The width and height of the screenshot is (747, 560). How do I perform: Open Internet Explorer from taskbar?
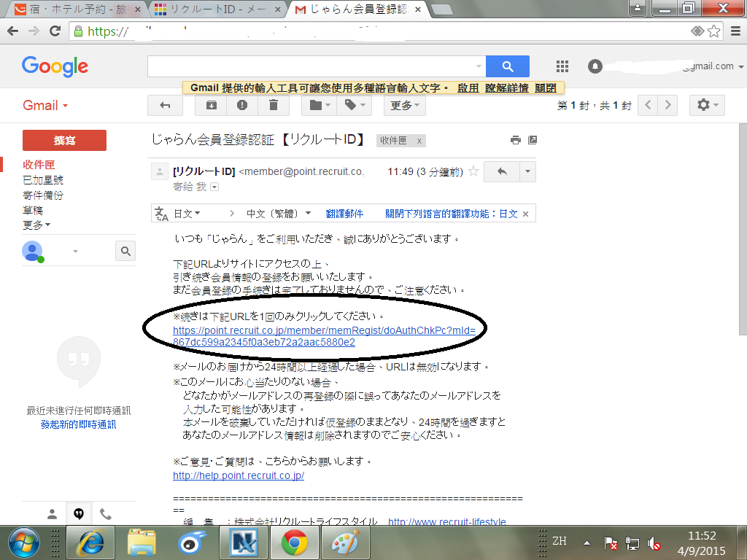(x=90, y=543)
